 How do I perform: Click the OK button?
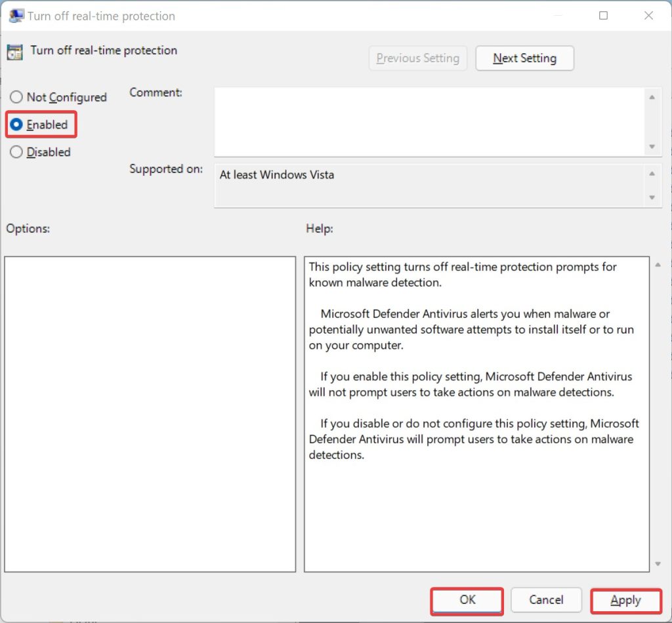(467, 600)
